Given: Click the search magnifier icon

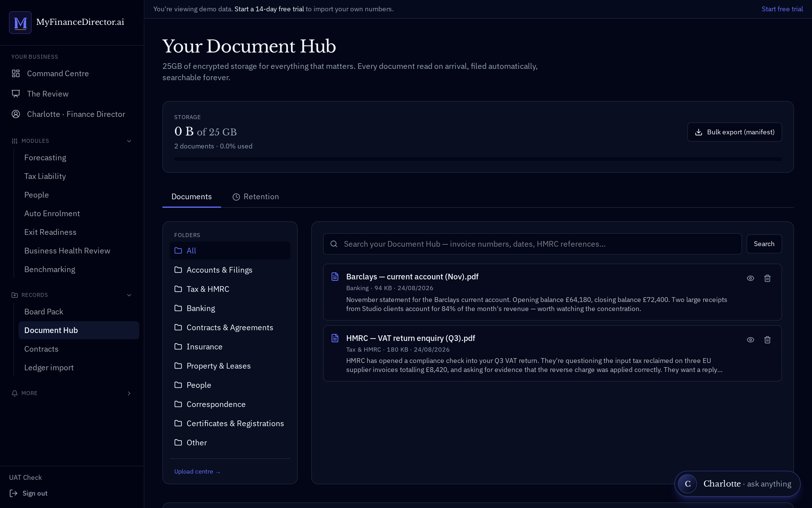Looking at the screenshot, I should (334, 244).
